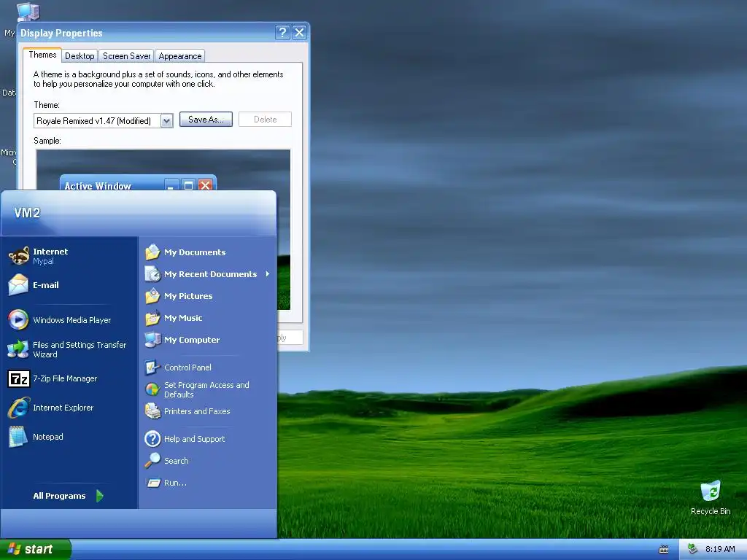The height and width of the screenshot is (560, 747).
Task: Click the Save As... button
Action: click(x=206, y=120)
